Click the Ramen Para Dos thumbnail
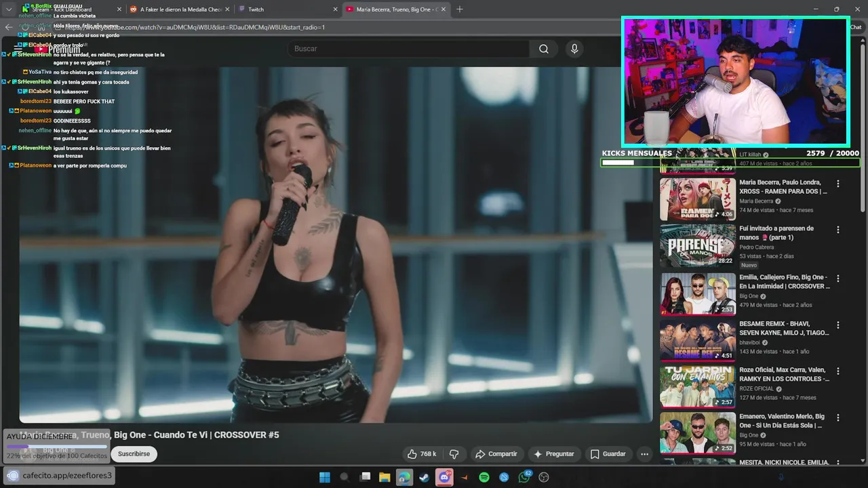This screenshot has height=488, width=868. [698, 199]
